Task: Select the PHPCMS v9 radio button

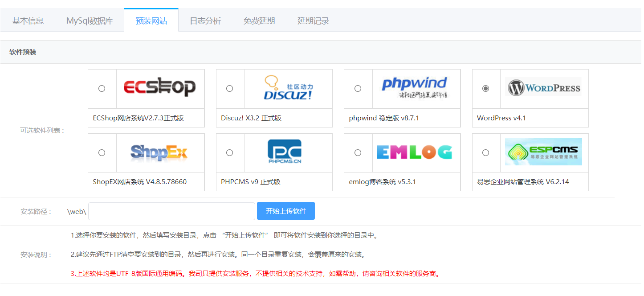Action: pos(229,152)
